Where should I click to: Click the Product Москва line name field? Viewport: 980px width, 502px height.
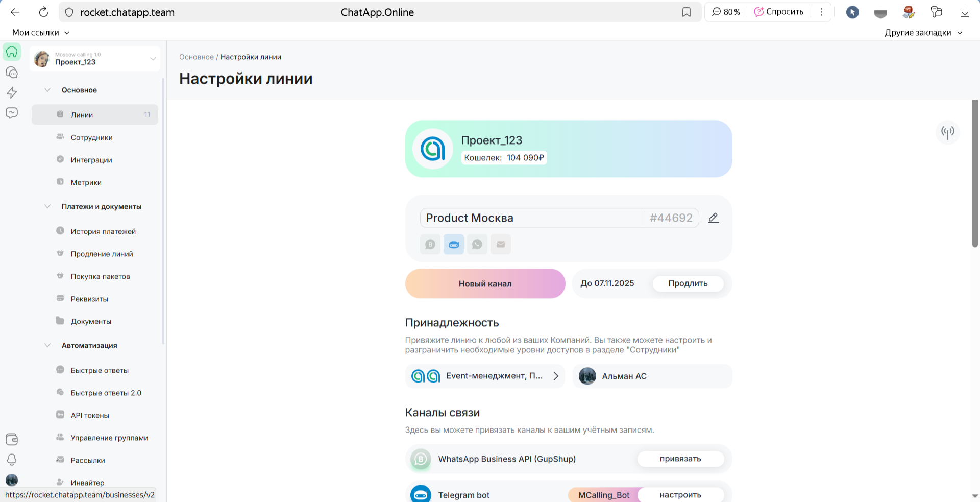pos(531,218)
